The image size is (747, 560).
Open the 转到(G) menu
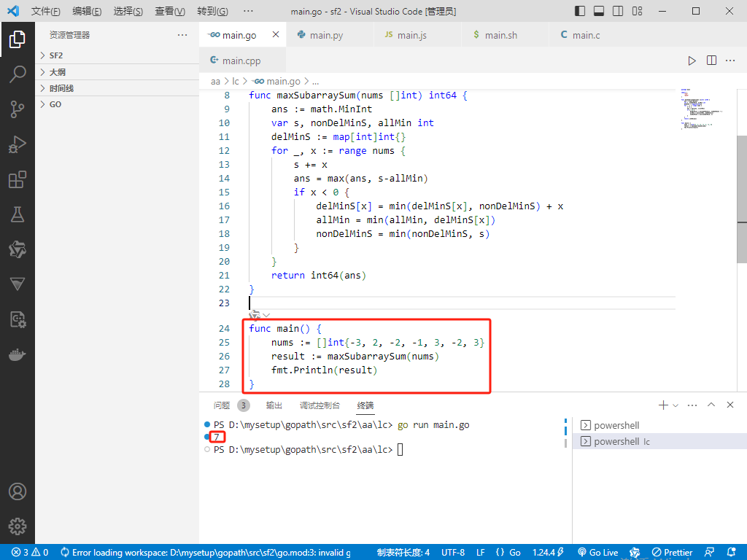pyautogui.click(x=212, y=11)
